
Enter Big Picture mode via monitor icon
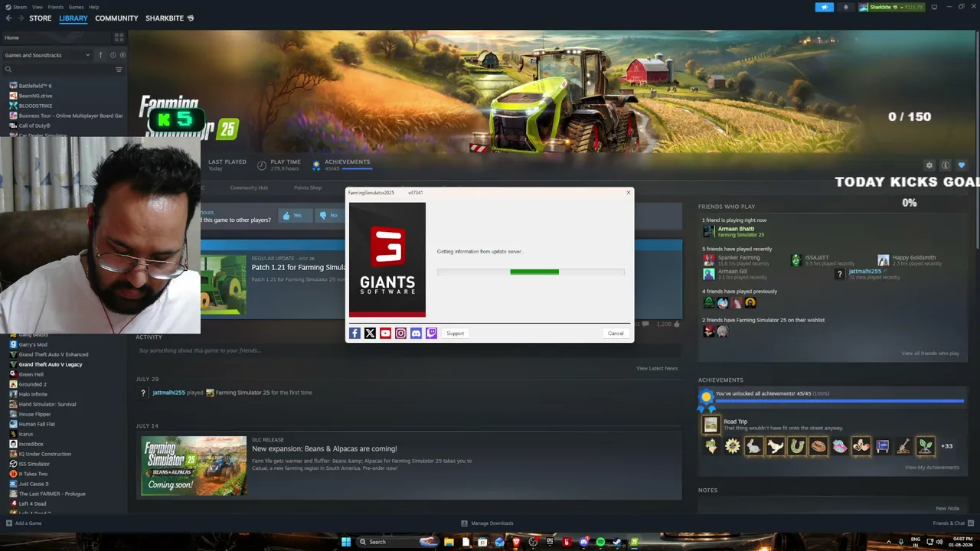(934, 7)
